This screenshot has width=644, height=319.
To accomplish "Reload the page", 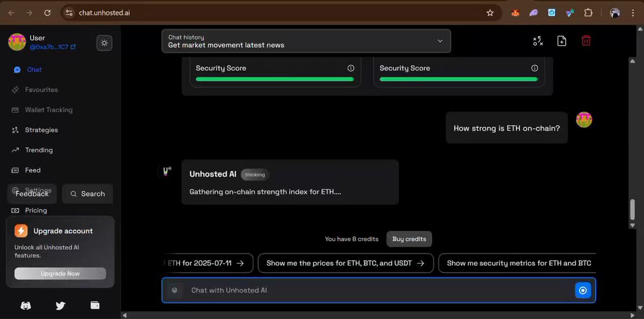I will (48, 13).
